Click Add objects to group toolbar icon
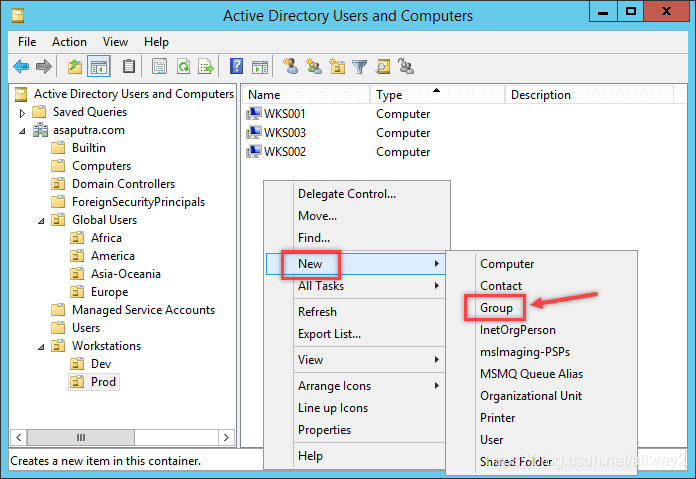 pos(406,67)
